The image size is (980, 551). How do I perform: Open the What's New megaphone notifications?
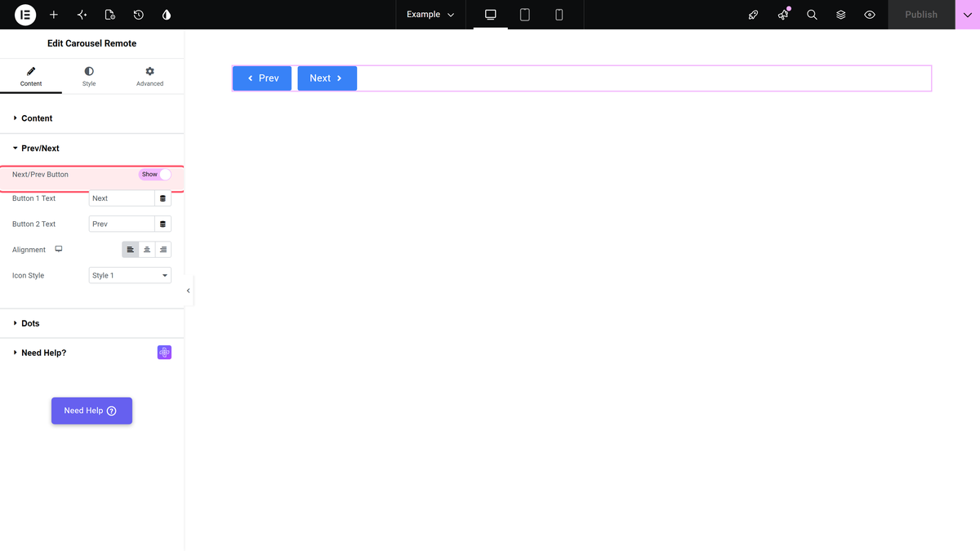point(783,15)
